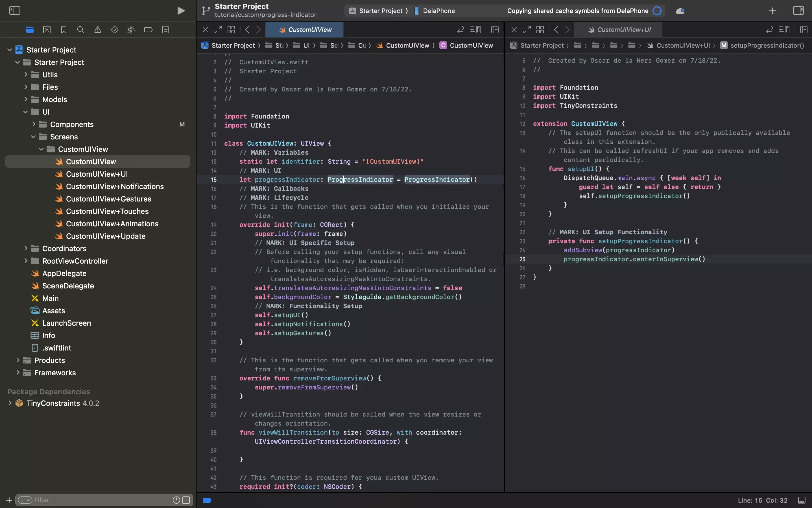812x508 pixels.
Task: Open the Report navigator
Action: pyautogui.click(x=165, y=30)
